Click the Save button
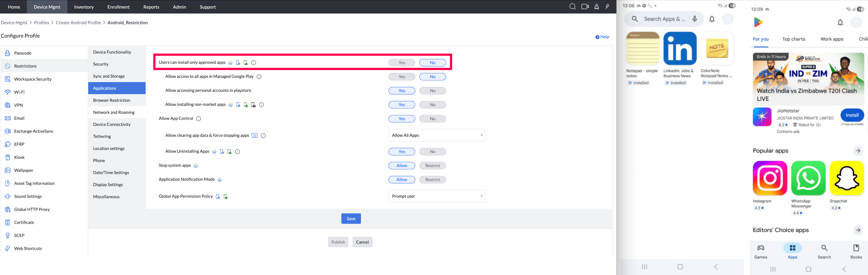The height and width of the screenshot is (275, 868). pyautogui.click(x=351, y=219)
